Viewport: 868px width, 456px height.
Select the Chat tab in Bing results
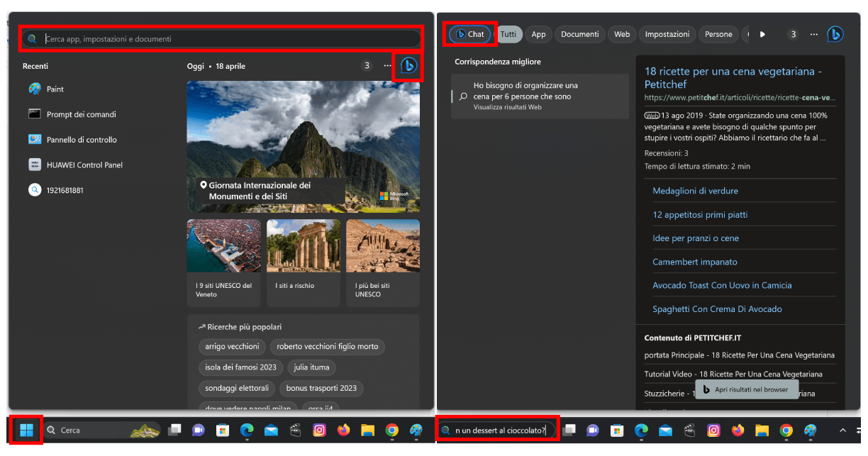tap(469, 33)
